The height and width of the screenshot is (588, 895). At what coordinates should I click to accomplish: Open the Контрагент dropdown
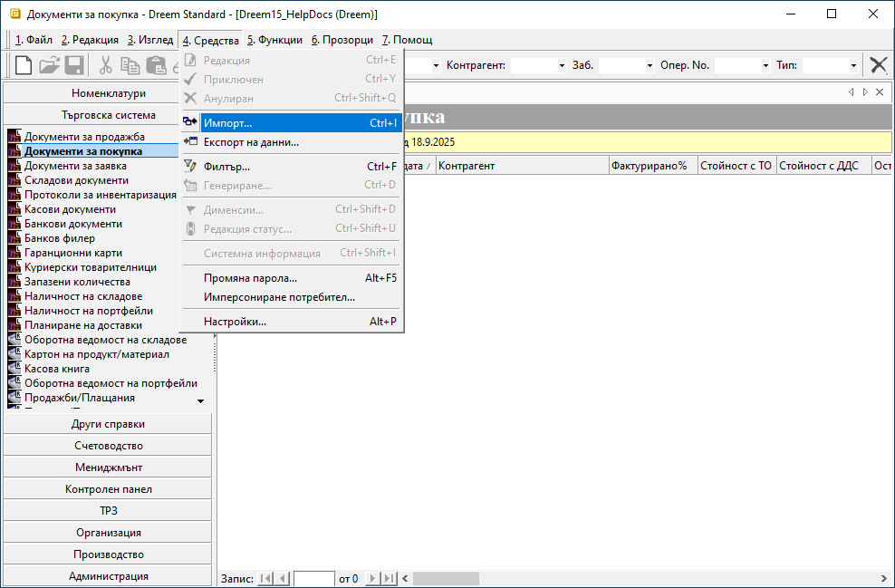[x=562, y=65]
